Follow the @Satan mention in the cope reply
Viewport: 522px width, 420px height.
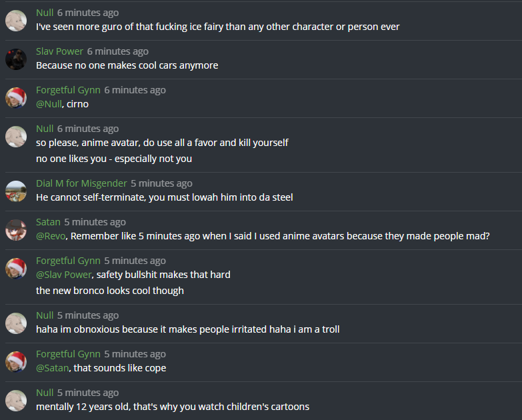tap(52, 368)
